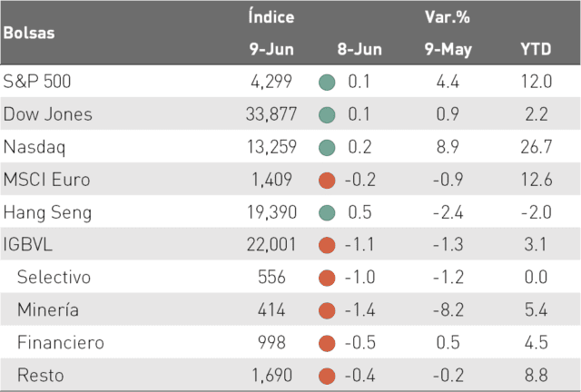
Task: Click the red dot in Resto row
Action: coord(327,376)
